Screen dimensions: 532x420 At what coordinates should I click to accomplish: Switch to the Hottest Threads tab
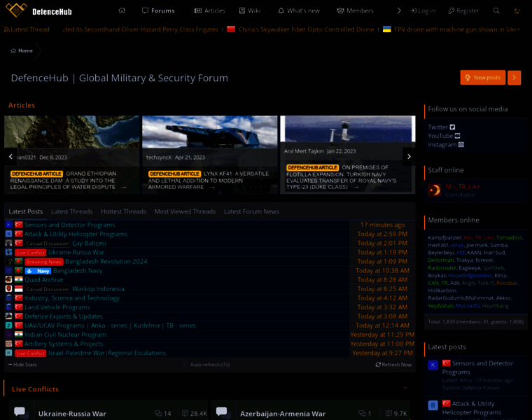click(x=123, y=211)
